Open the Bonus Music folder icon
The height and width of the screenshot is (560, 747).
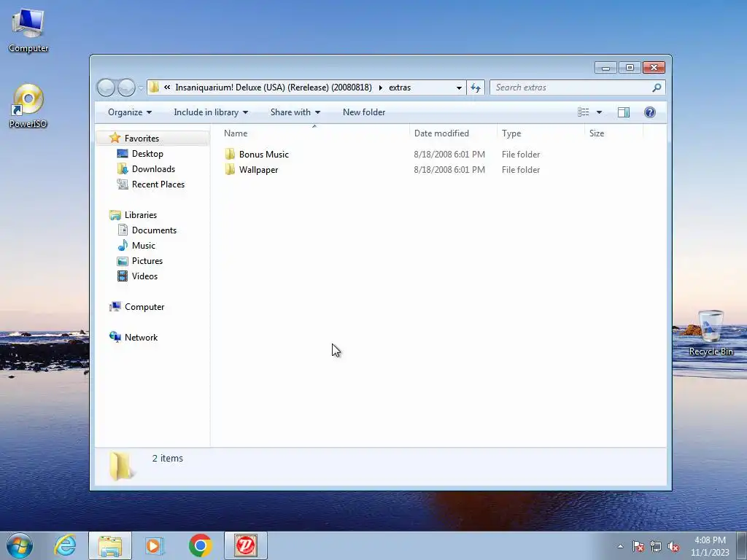coord(230,155)
